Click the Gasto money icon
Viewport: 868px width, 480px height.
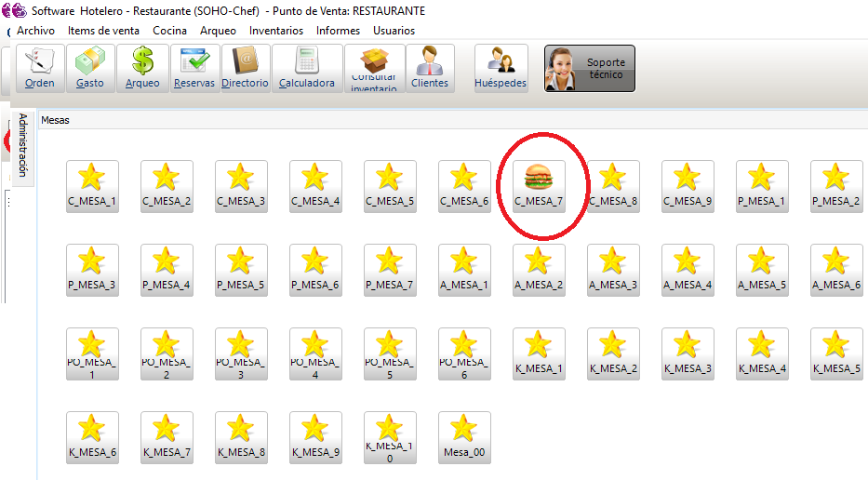coord(90,69)
